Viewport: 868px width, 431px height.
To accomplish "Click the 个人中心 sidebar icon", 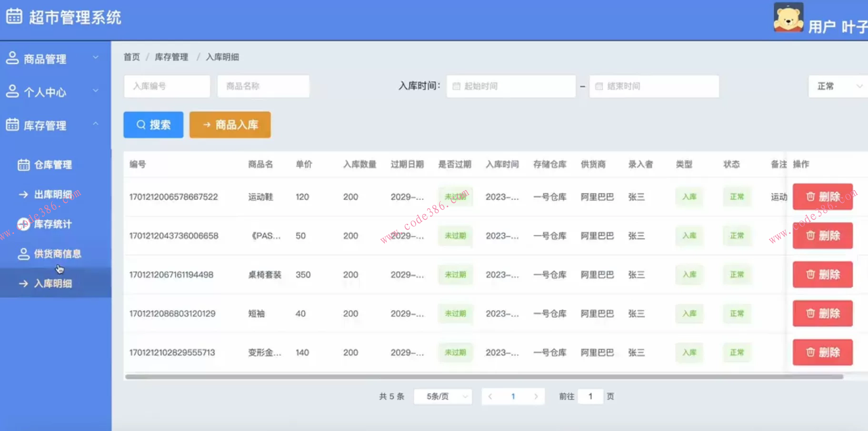I will point(12,90).
